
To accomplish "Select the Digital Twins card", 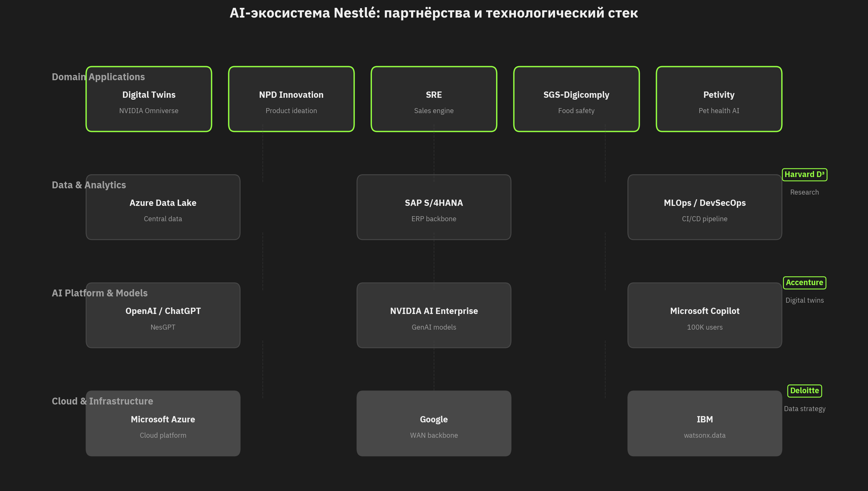I will (149, 99).
